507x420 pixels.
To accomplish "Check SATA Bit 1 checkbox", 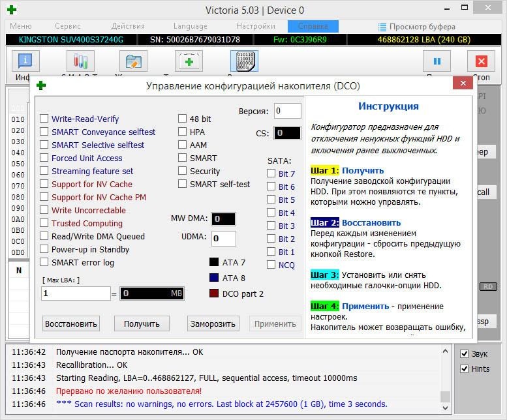I will point(271,252).
